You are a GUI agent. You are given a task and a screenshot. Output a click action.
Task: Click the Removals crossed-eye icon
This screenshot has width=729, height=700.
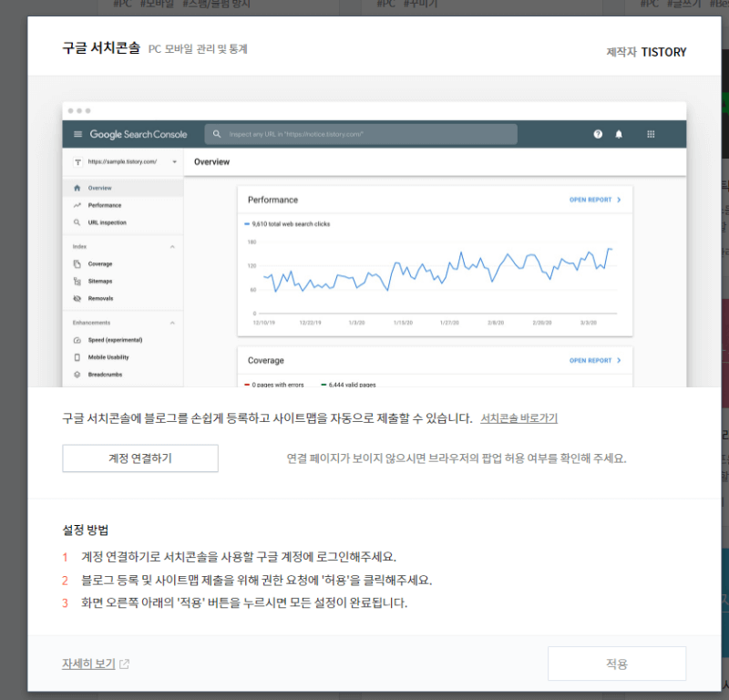(x=77, y=299)
